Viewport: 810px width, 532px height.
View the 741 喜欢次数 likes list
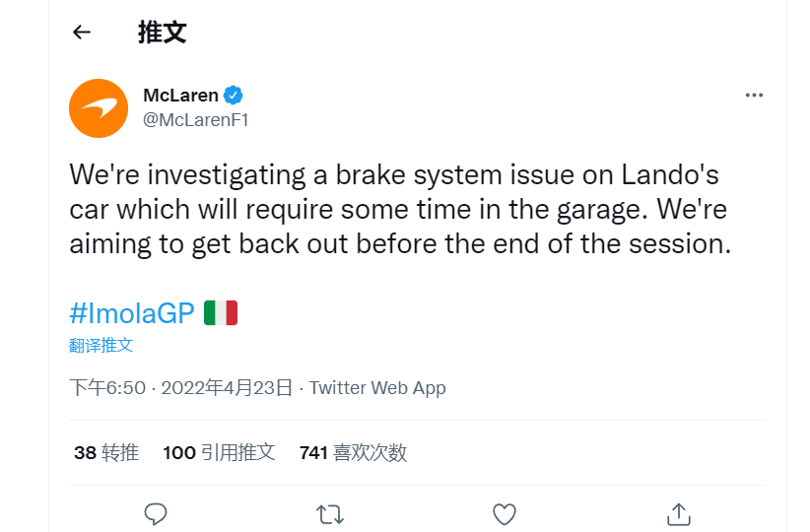[353, 452]
